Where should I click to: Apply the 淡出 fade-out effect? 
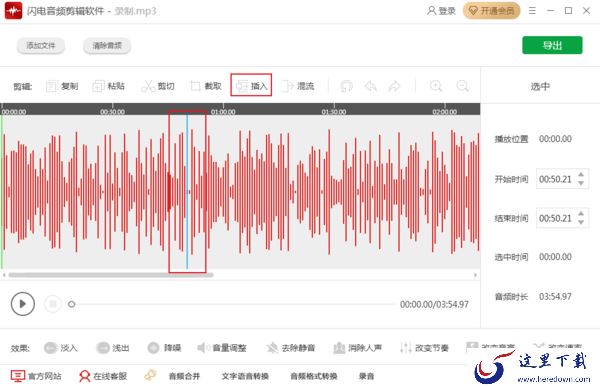click(112, 348)
